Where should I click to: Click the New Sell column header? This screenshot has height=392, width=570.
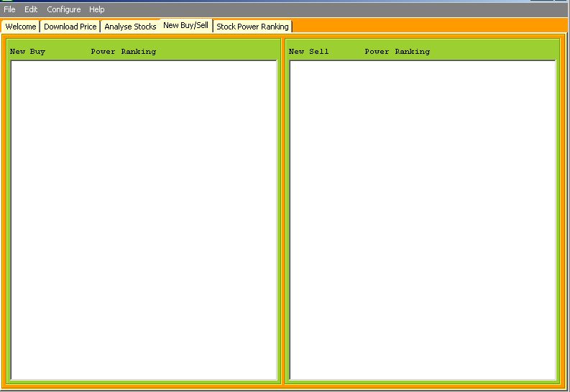point(308,52)
